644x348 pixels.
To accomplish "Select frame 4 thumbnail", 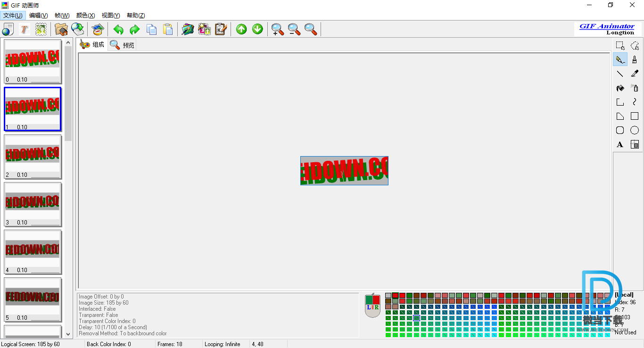I will pos(33,252).
